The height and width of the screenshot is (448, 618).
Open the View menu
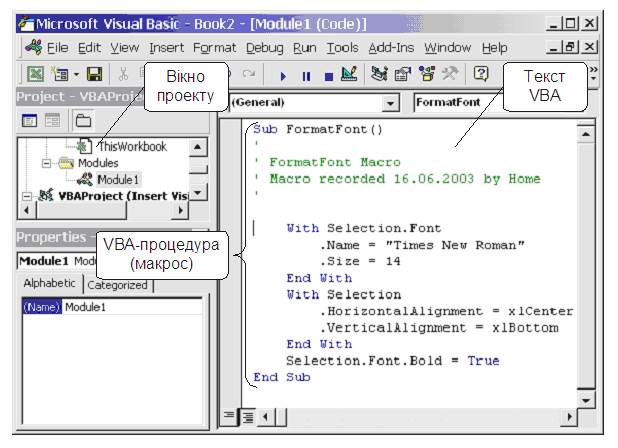[x=125, y=48]
